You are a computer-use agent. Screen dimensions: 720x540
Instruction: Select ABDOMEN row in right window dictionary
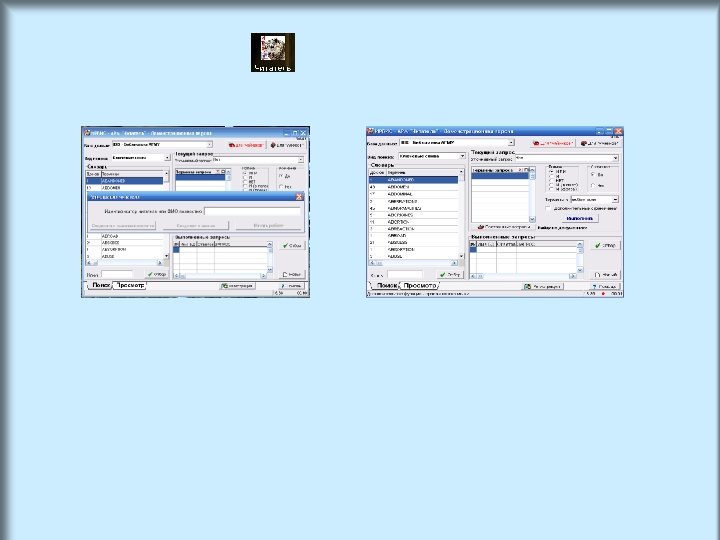point(413,187)
